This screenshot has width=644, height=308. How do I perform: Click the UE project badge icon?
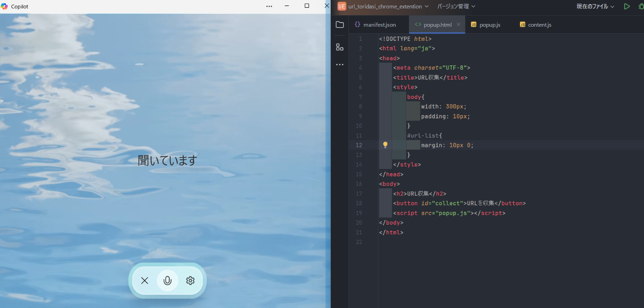pyautogui.click(x=342, y=6)
